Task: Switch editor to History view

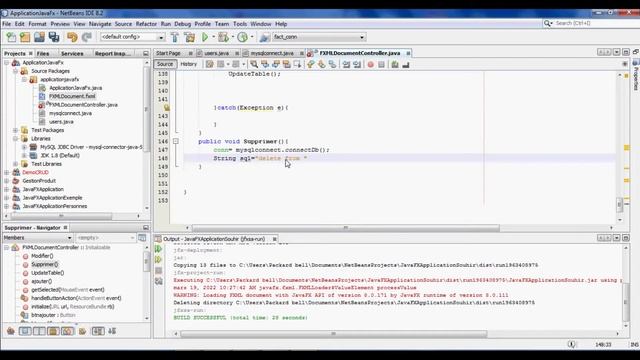Action: click(x=189, y=64)
